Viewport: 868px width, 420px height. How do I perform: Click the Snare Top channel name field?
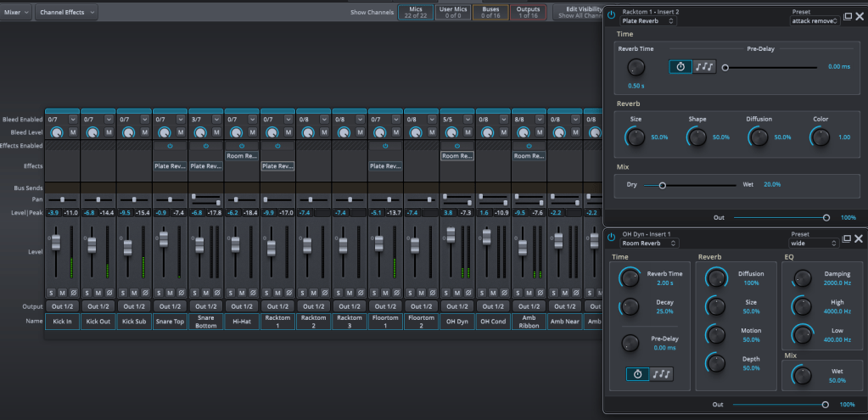click(x=170, y=322)
